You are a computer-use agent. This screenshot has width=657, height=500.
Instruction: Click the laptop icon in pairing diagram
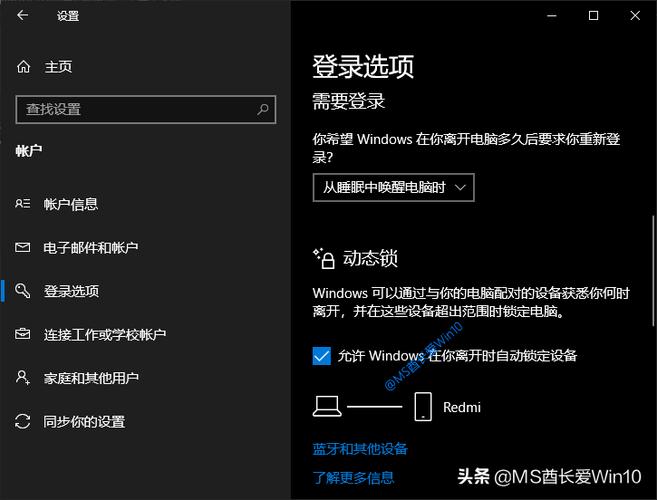coord(327,407)
